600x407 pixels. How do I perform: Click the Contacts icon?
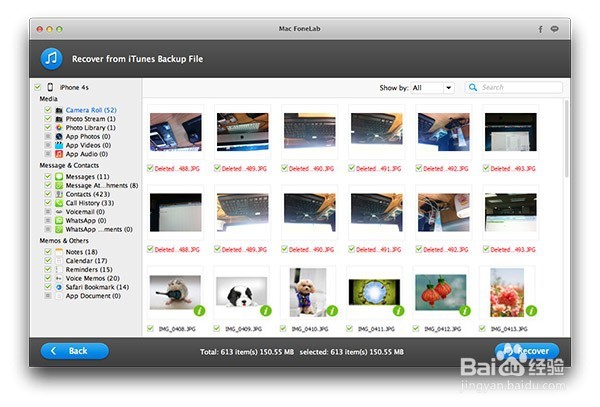tap(59, 194)
